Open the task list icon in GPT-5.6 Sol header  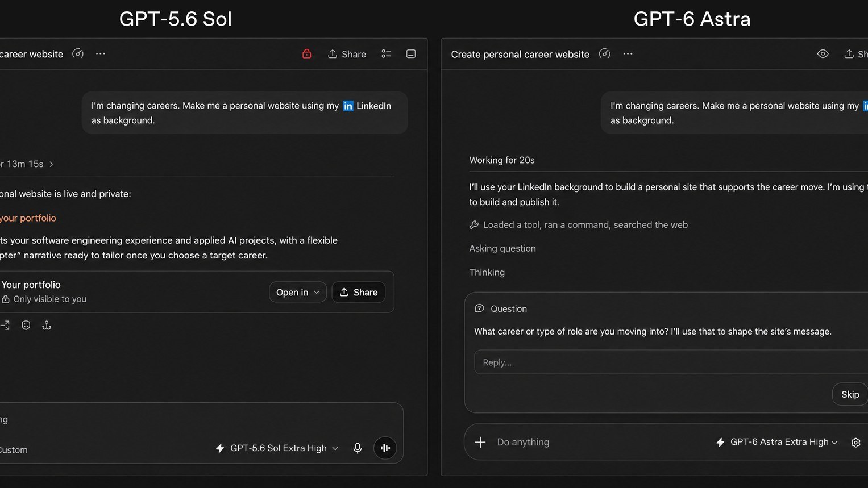click(x=387, y=54)
